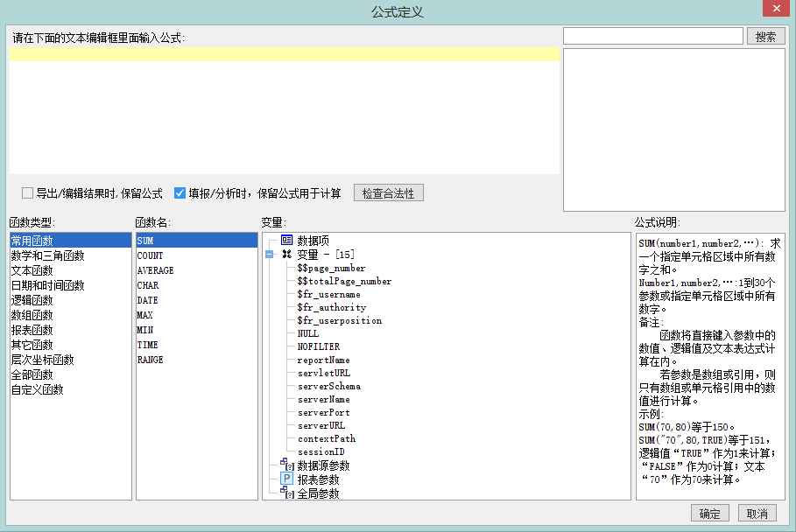Close the 公式定义 dialog
This screenshot has height=532, width=796.
point(776,8)
